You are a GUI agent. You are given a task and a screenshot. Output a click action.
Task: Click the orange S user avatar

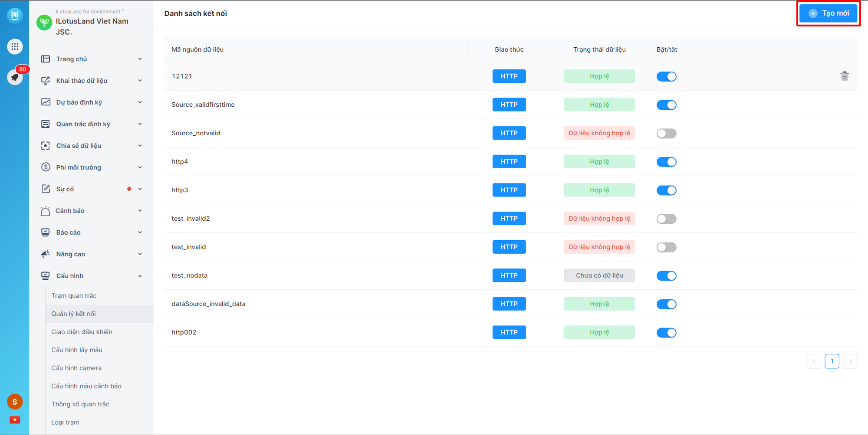(15, 402)
